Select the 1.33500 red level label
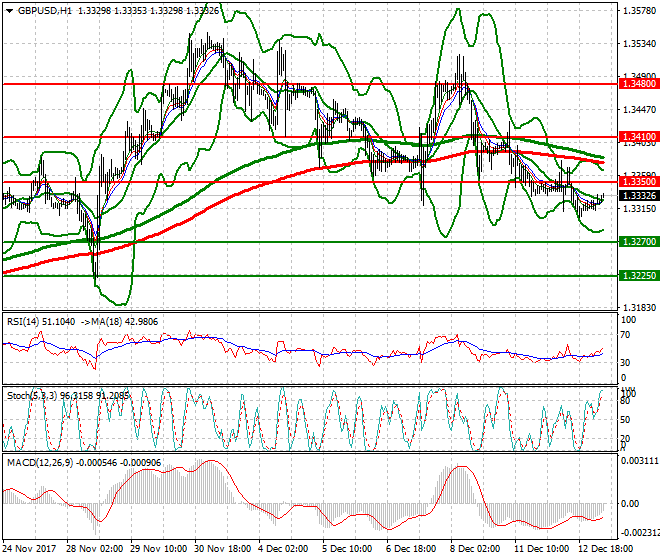This screenshot has height=560, width=660. pyautogui.click(x=639, y=182)
